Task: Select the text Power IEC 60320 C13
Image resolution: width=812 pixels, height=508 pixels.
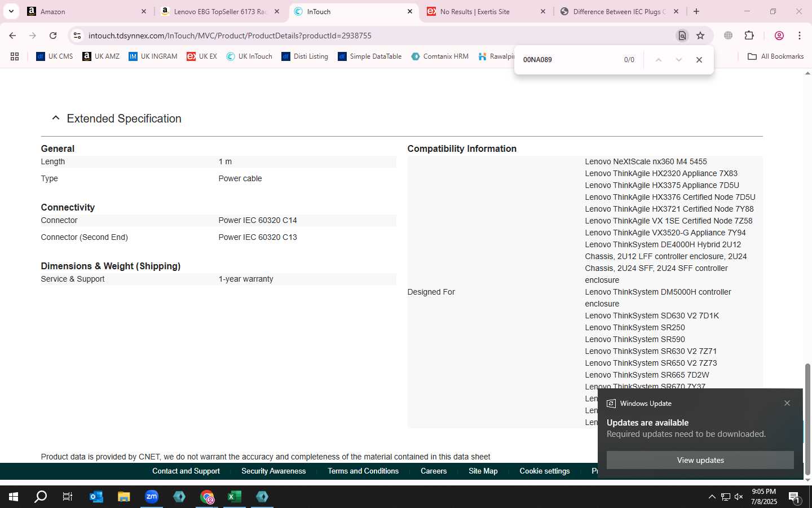Action: tap(258, 237)
